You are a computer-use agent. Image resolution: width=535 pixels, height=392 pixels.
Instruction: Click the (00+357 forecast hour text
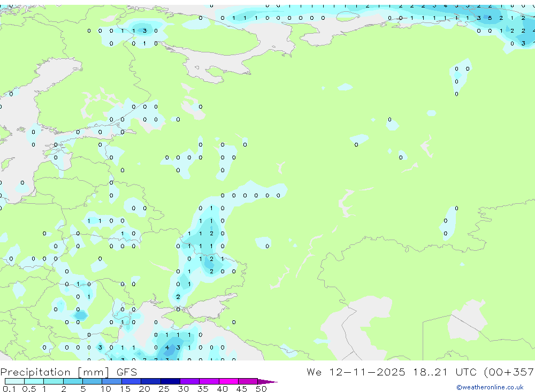point(509,372)
